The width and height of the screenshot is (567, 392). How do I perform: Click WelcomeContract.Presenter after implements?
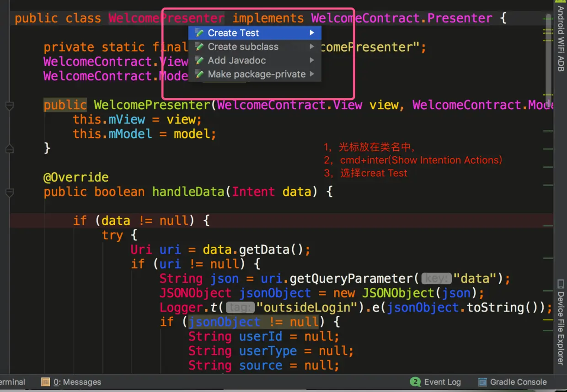pos(402,18)
